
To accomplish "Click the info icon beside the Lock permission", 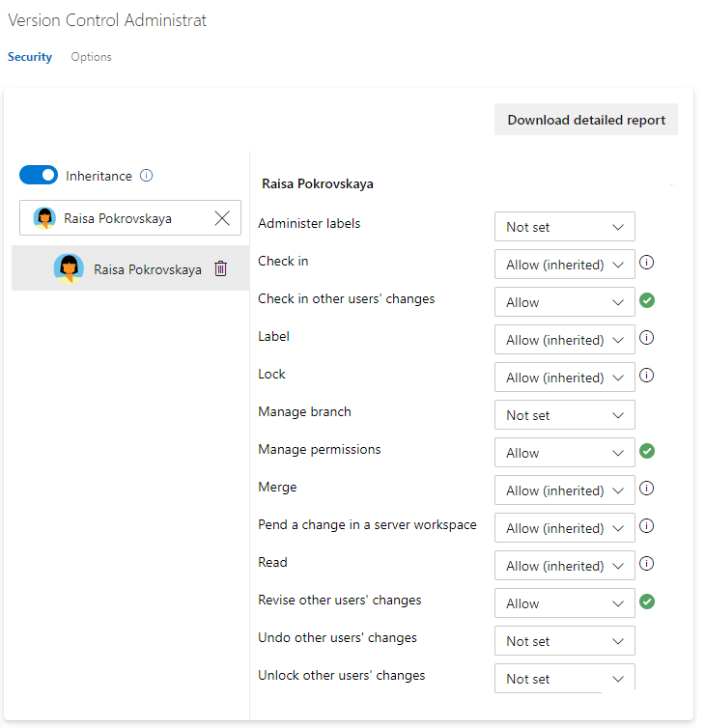I will pos(647,376).
